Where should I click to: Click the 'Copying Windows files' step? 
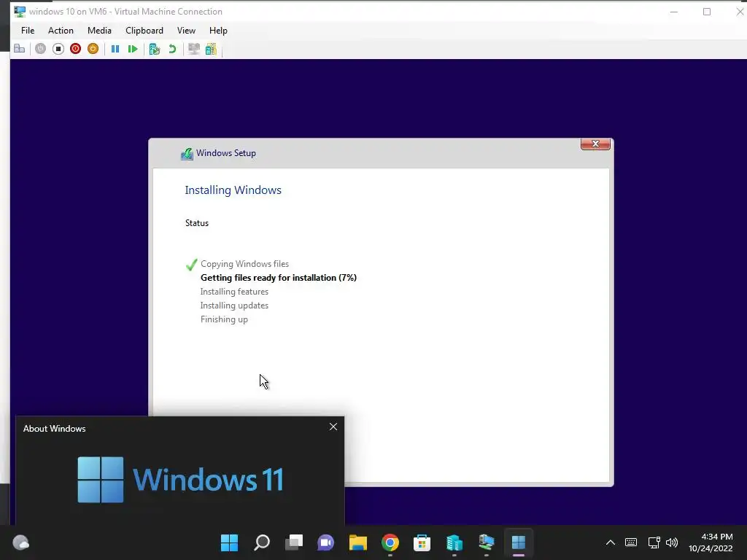[245, 264]
